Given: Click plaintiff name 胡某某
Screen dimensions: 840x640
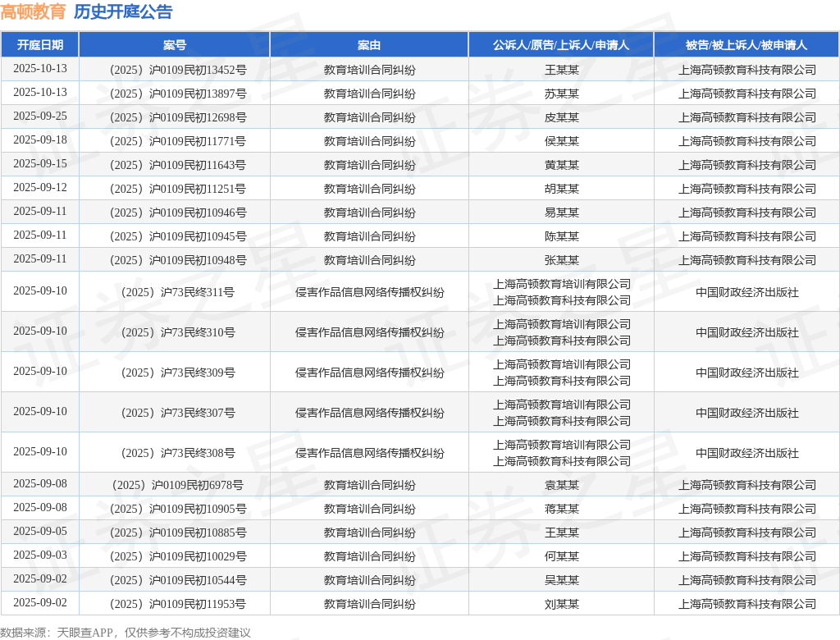Looking at the screenshot, I should coord(561,189).
